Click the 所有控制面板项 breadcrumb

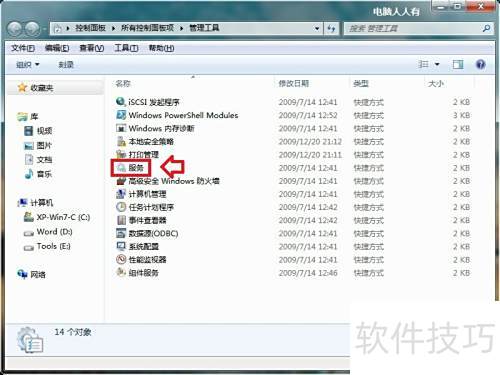tap(147, 28)
